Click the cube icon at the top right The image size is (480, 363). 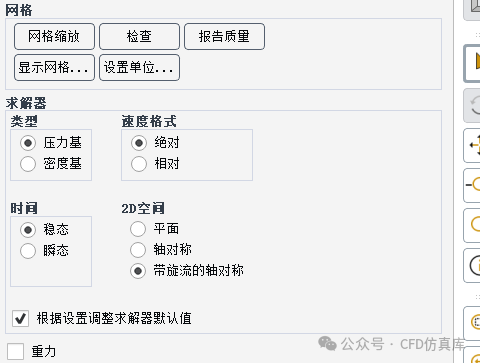(x=472, y=9)
